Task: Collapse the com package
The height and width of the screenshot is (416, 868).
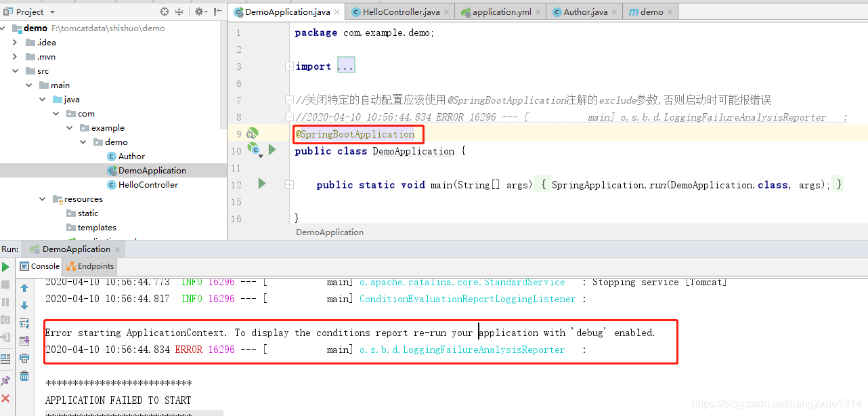Action: click(56, 113)
